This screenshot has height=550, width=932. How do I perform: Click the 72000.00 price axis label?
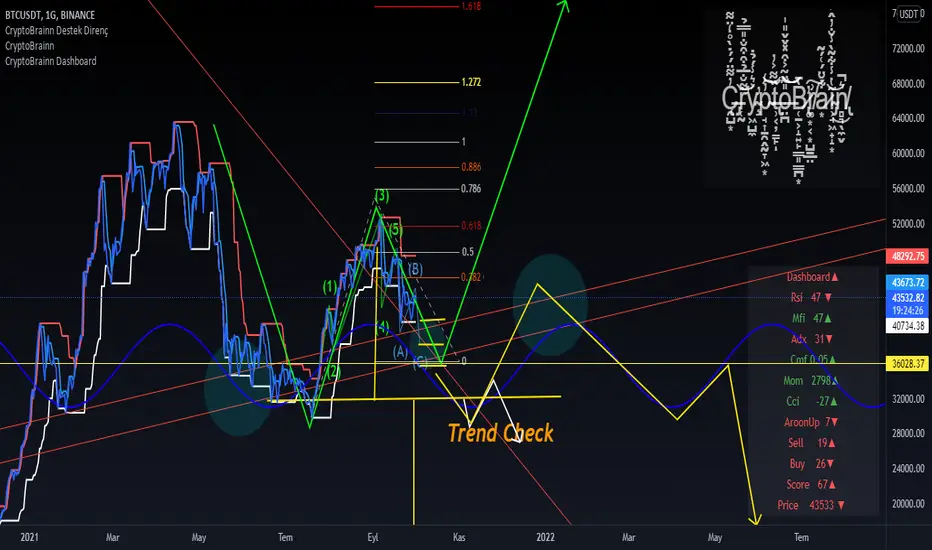(x=908, y=49)
